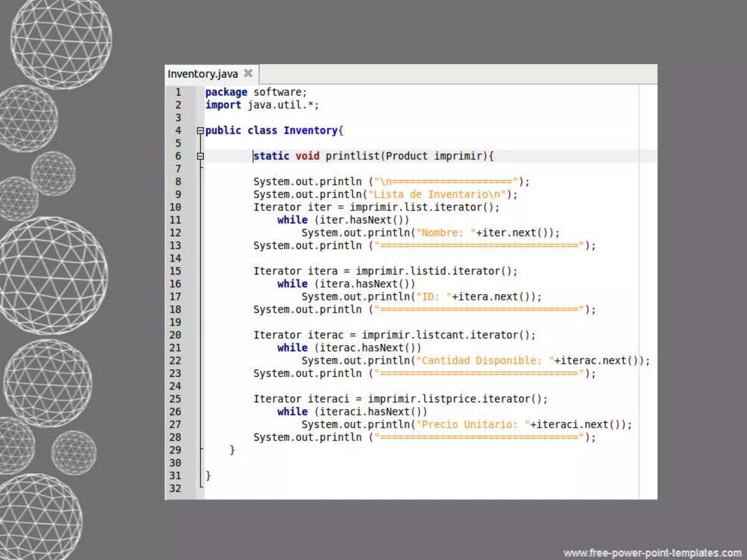Click 'Iterator iteraci = imprimir.listprice.iterator();' line

400,398
